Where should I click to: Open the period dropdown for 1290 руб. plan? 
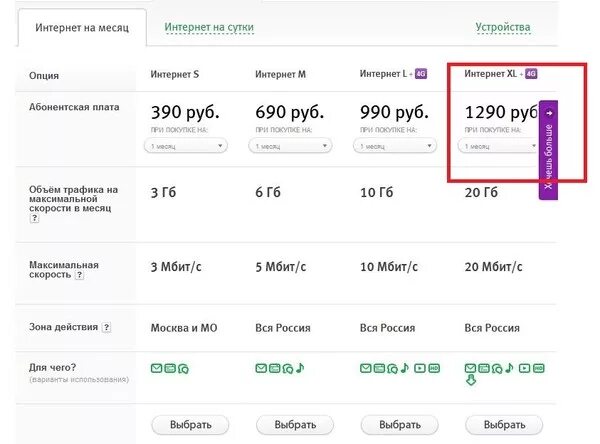[498, 146]
